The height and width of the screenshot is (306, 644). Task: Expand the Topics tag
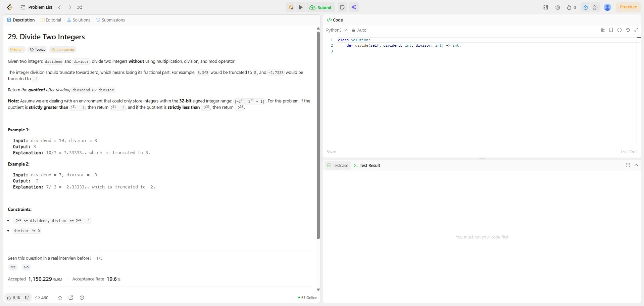pyautogui.click(x=38, y=49)
